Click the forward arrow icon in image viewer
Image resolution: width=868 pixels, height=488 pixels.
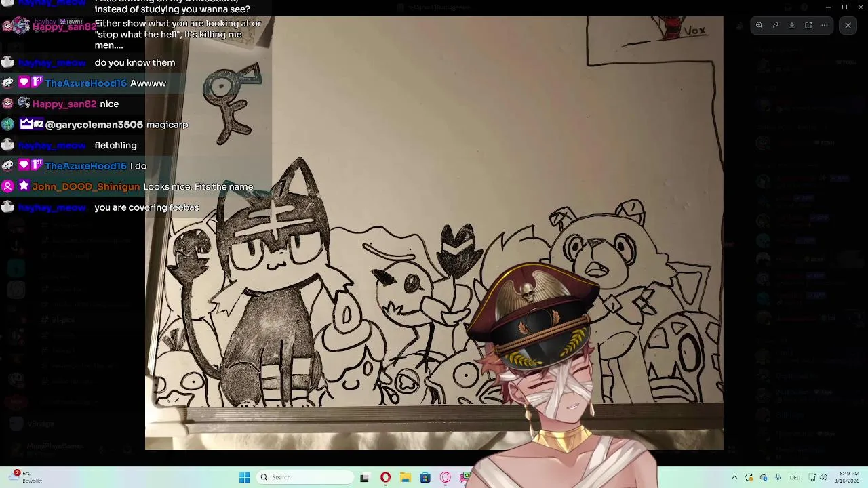coord(776,26)
